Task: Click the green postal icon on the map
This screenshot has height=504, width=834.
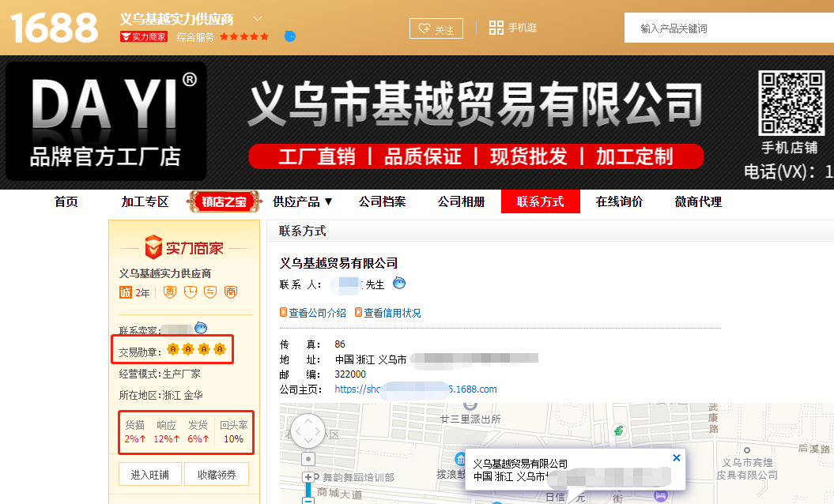Action: click(618, 430)
